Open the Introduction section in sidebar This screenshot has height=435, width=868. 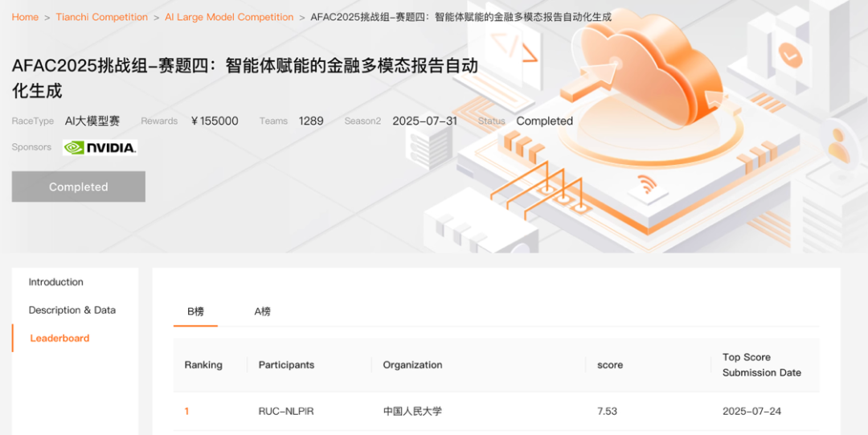click(56, 282)
